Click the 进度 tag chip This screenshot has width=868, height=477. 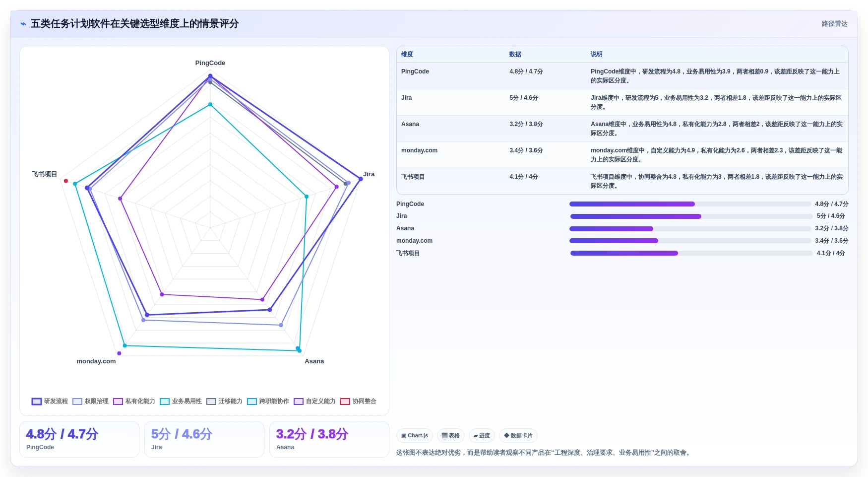click(482, 436)
